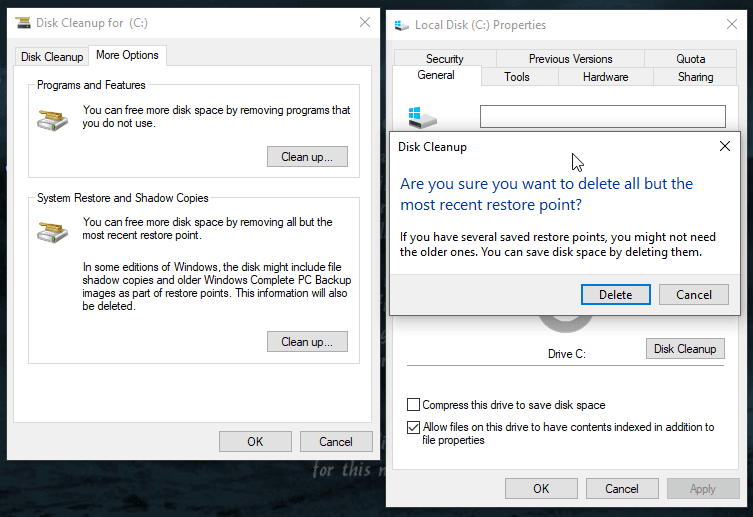The height and width of the screenshot is (517, 753).
Task: Select the More Options tab
Action: click(127, 55)
